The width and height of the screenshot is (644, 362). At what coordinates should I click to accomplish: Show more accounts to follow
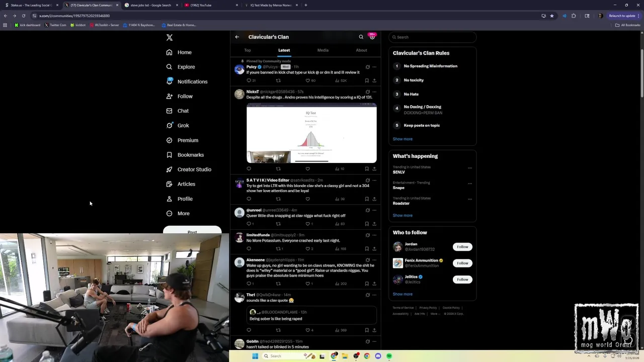403,294
